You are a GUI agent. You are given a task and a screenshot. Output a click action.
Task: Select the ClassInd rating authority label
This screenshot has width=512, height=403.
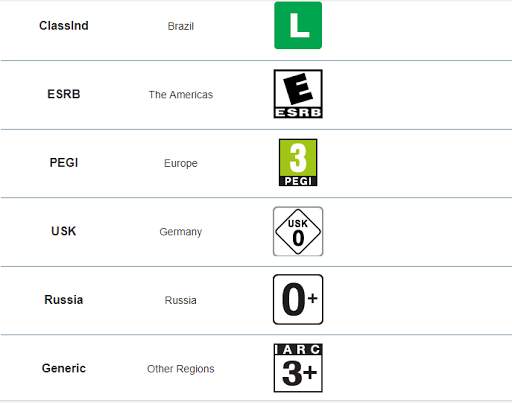tap(64, 26)
